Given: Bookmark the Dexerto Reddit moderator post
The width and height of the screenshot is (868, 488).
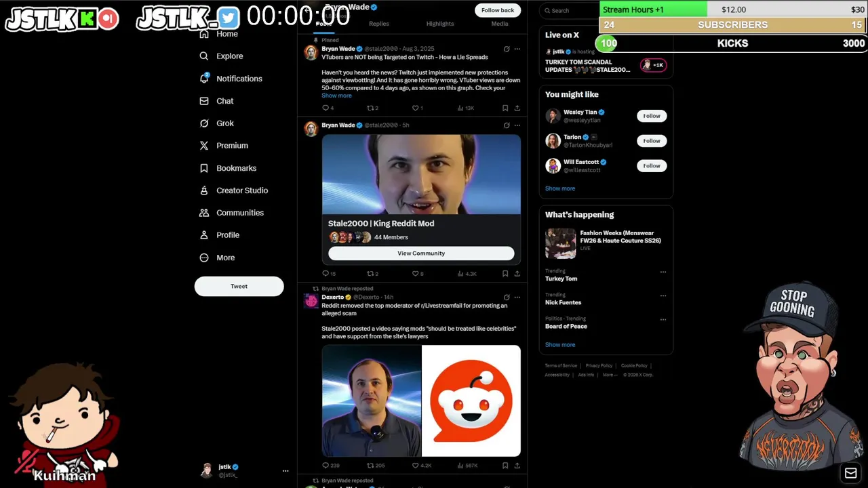Looking at the screenshot, I should pos(505,466).
